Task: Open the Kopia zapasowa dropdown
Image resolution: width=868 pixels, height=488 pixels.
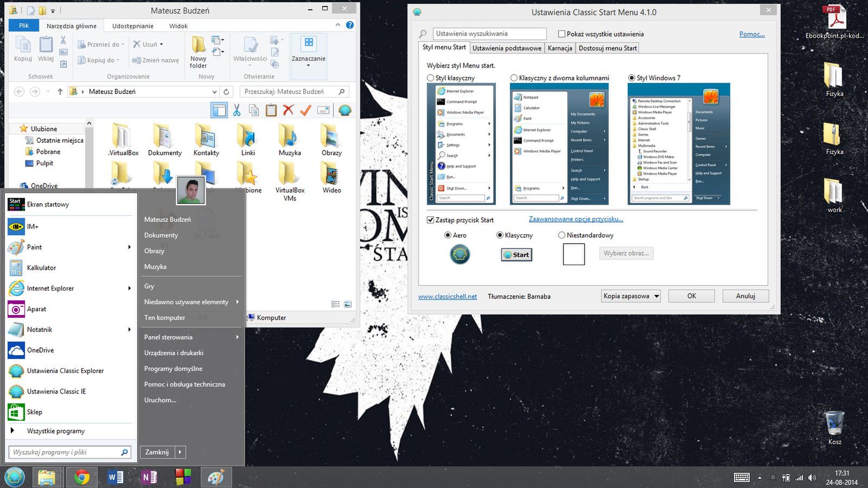Action: [x=631, y=296]
